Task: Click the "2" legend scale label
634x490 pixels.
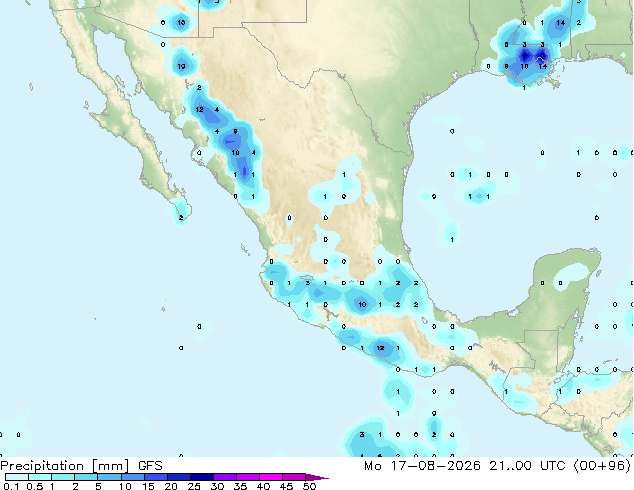Action: 75,486
